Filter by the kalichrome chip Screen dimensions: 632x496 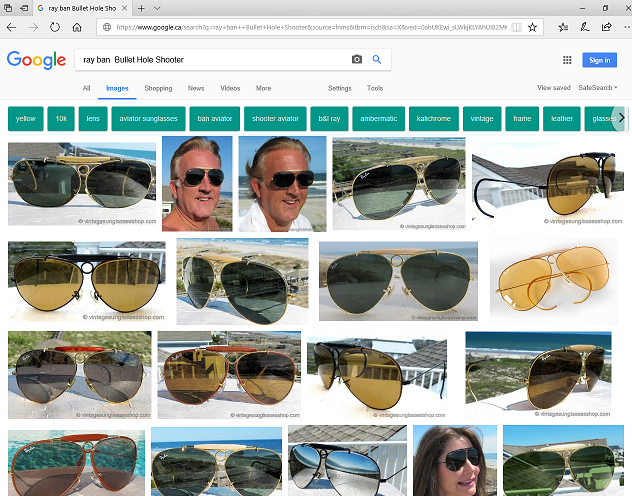click(434, 119)
